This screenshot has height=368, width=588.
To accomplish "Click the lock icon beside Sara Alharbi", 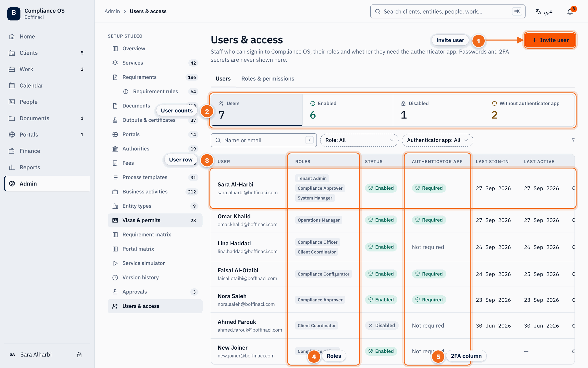I will [79, 355].
